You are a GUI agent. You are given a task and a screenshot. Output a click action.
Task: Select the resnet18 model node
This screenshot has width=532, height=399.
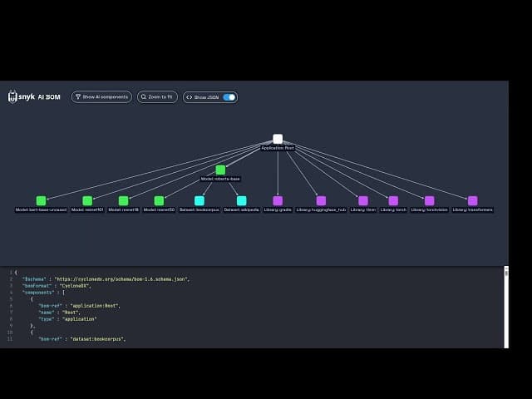(124, 200)
